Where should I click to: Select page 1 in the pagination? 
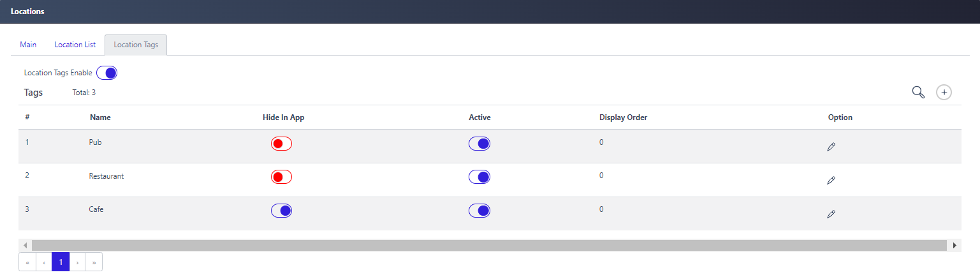tap(61, 262)
